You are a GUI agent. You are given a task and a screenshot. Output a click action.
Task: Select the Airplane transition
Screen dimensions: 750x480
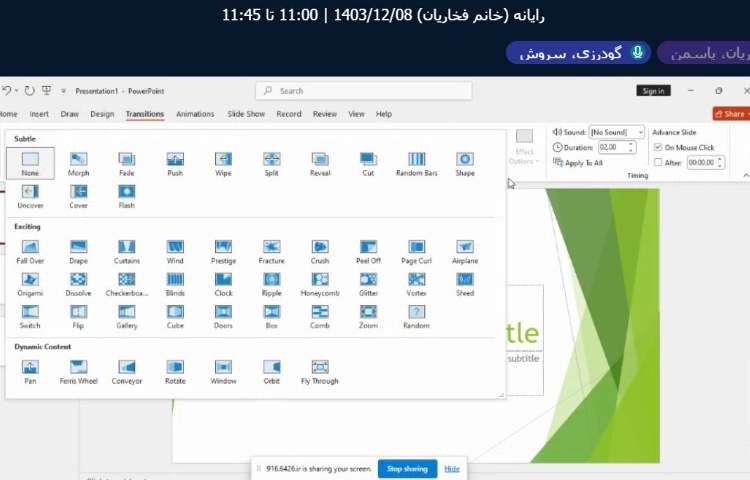click(465, 252)
